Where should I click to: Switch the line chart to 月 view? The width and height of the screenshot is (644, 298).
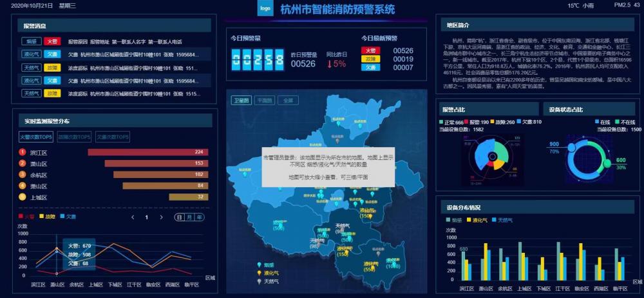point(189,217)
